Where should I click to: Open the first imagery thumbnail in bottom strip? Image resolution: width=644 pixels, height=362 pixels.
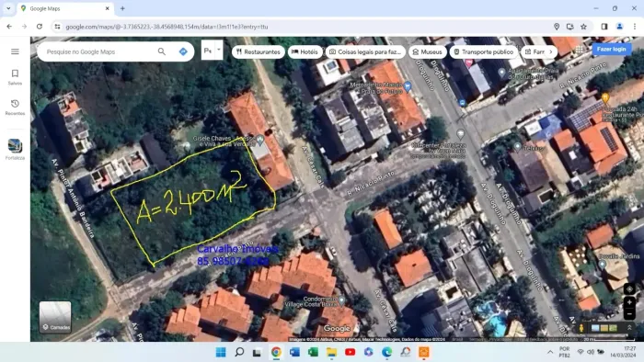tap(595, 328)
